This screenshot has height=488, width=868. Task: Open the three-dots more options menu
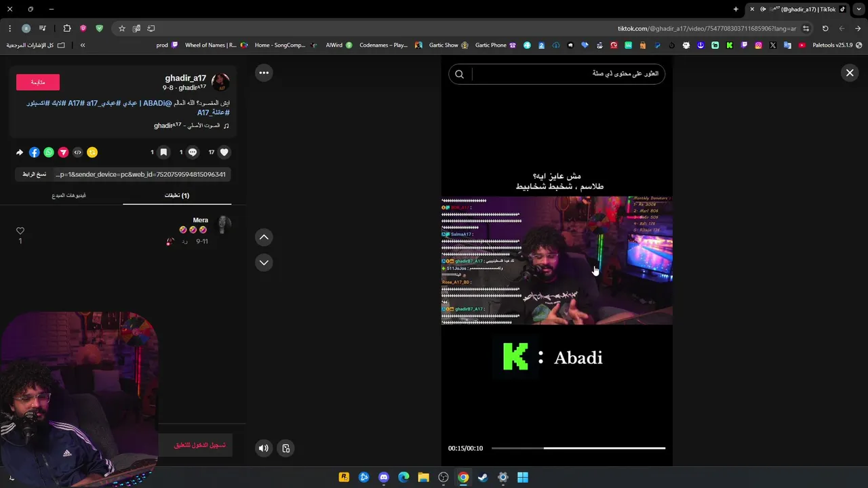(x=264, y=73)
